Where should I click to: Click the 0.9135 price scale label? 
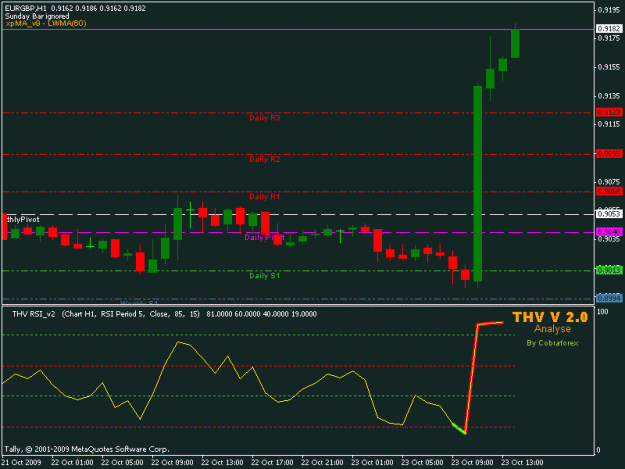(x=609, y=96)
